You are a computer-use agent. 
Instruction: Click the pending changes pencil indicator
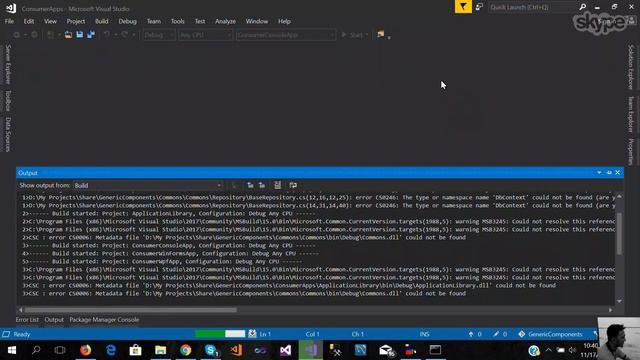click(x=500, y=334)
